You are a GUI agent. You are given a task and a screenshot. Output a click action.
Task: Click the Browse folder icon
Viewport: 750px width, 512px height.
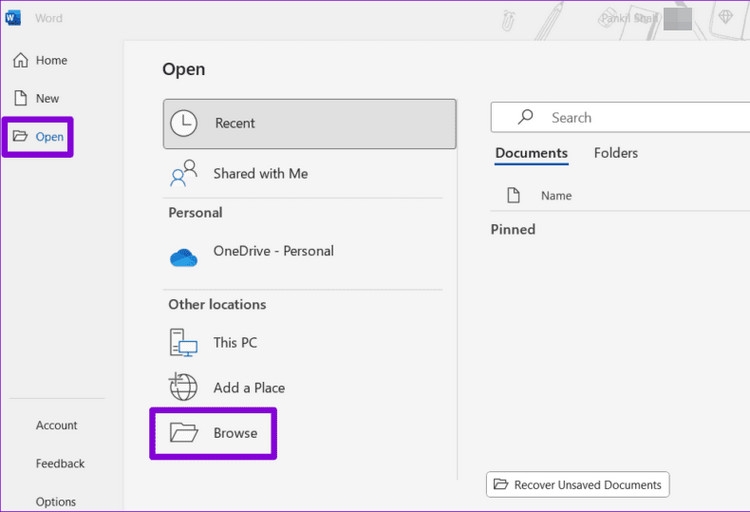click(184, 433)
